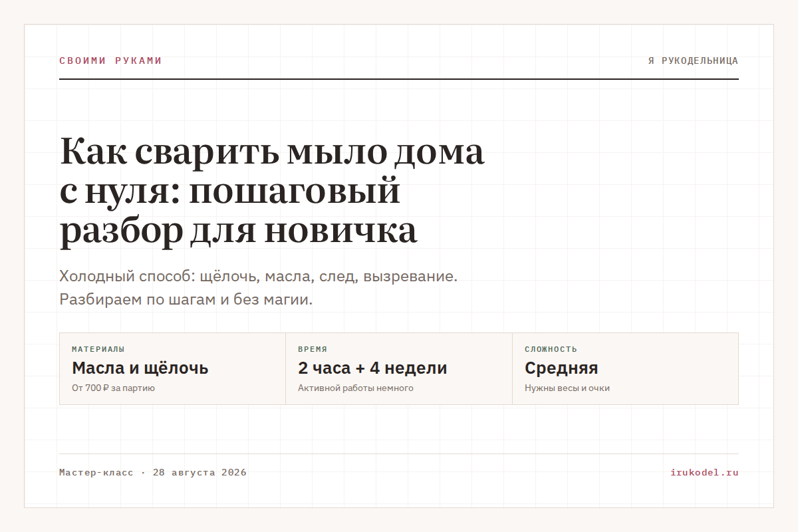Open the irukodel.ru link
Viewport: 798px width, 532px height.
[x=704, y=473]
